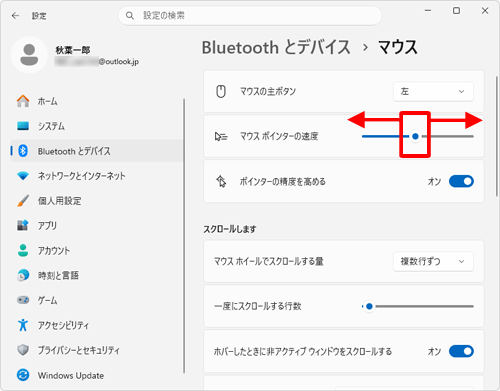The image size is (500, 391).
Task: Maximize the settings window
Action: (x=456, y=11)
